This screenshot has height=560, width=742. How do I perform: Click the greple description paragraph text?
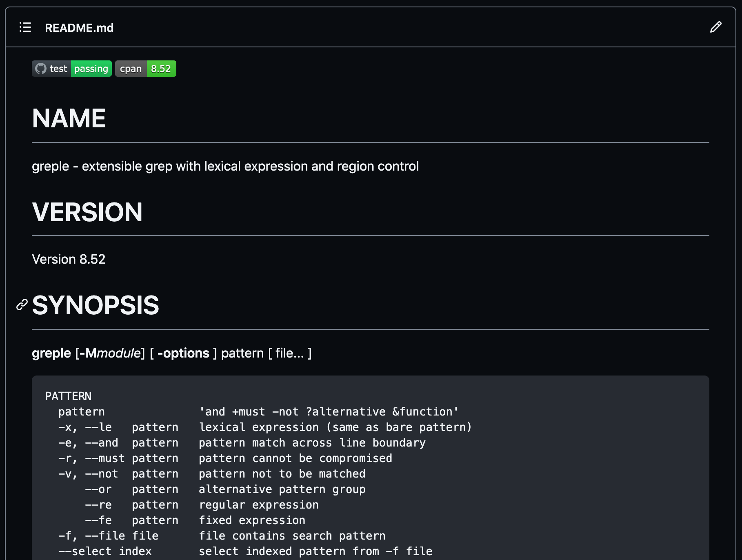225,166
